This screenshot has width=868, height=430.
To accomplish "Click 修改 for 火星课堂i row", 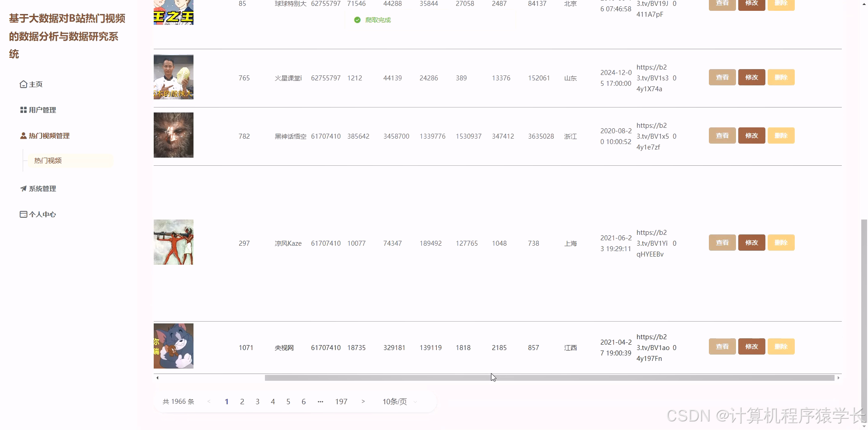I will click(x=751, y=77).
